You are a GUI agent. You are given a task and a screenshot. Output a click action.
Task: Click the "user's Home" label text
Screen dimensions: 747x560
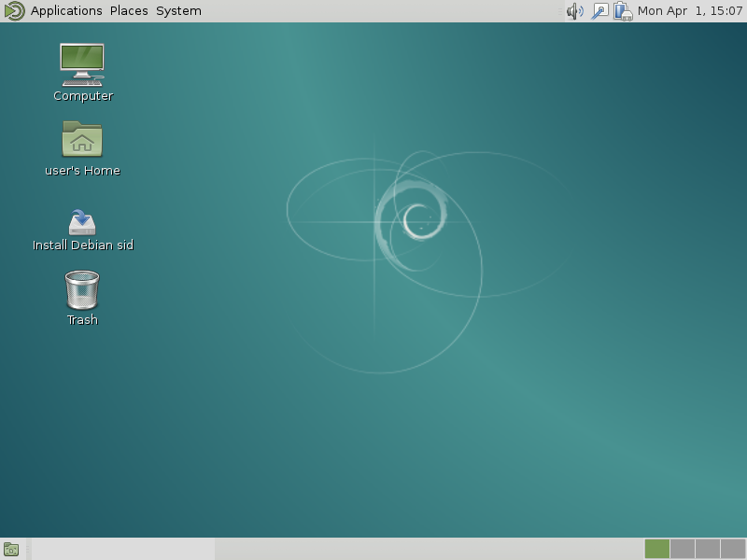(x=82, y=171)
